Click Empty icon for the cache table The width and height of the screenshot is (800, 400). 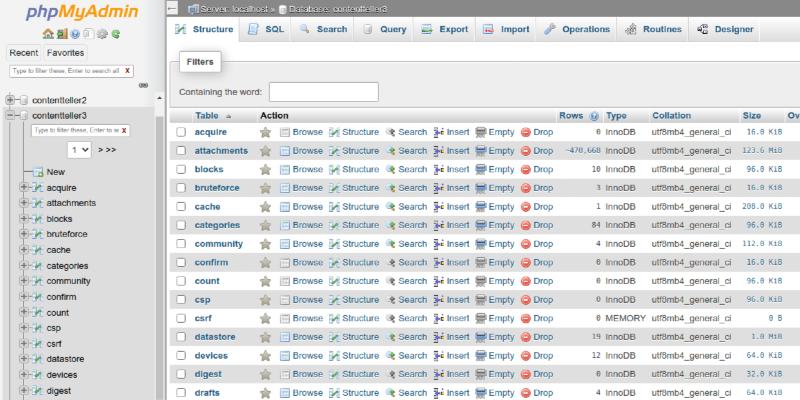(x=481, y=207)
